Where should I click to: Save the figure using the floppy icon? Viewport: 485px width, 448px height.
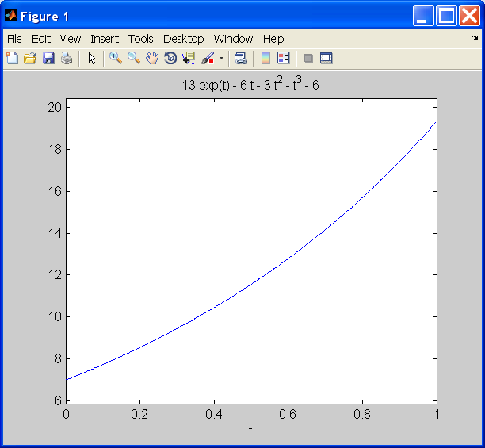(x=48, y=58)
